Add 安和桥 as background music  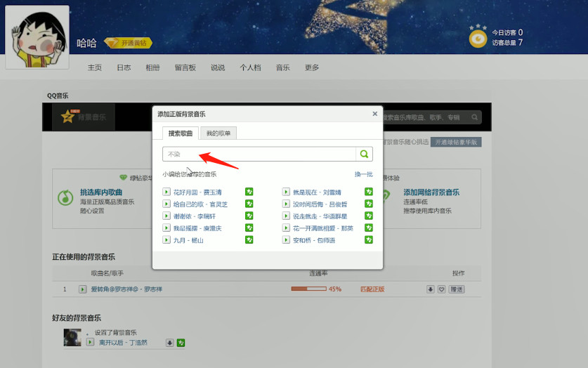tap(369, 240)
